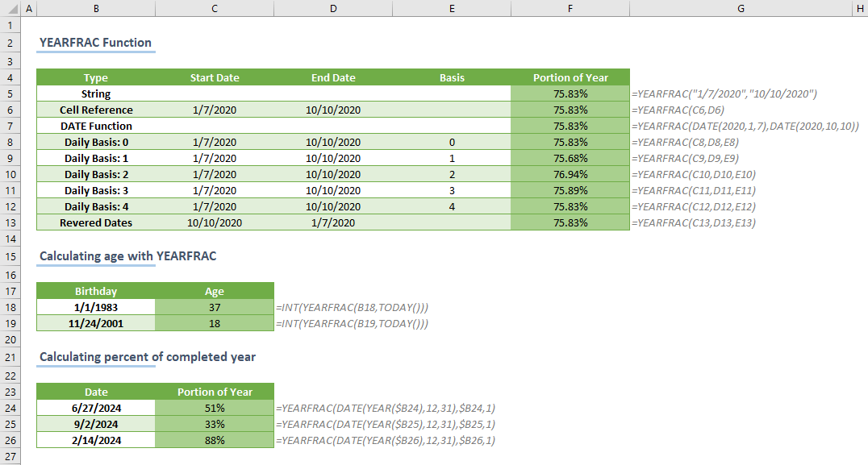Select the Age value 37 cell
This screenshot has height=465, width=868.
215,307
